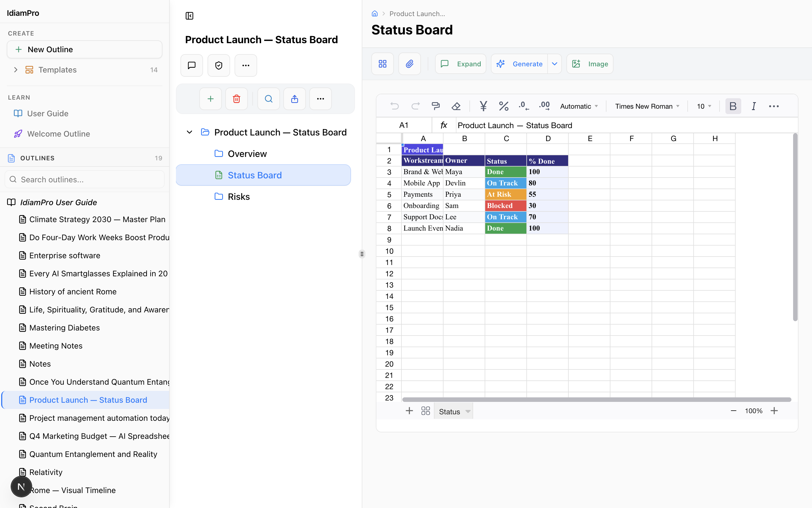The image size is (812, 508).
Task: Open the Generate dropdown arrow
Action: [x=555, y=64]
